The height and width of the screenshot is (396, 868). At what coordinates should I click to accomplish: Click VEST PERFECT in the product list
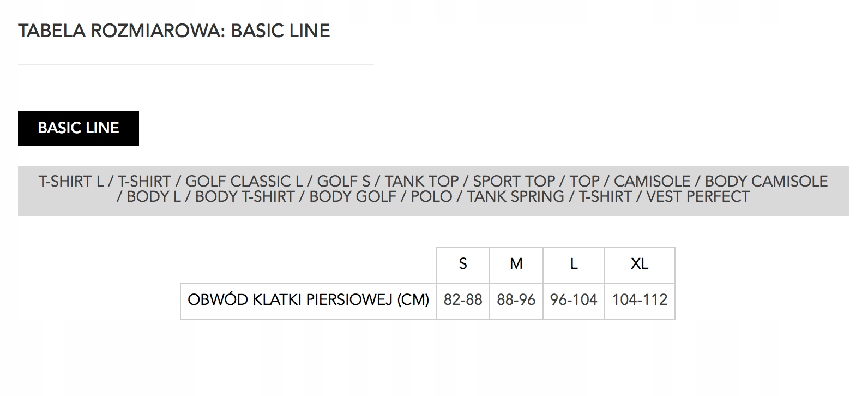698,197
